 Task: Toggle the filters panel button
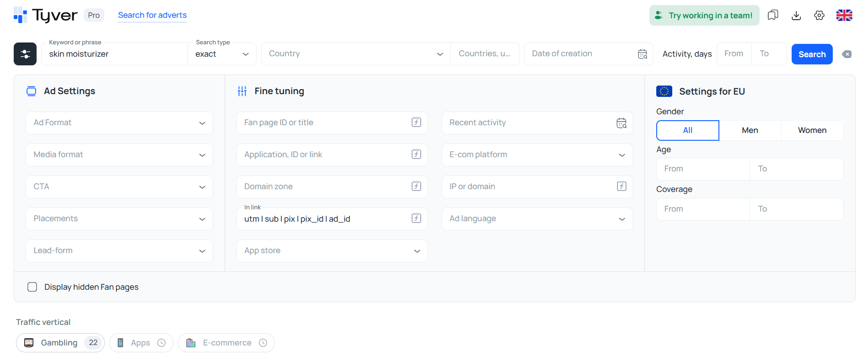click(25, 54)
